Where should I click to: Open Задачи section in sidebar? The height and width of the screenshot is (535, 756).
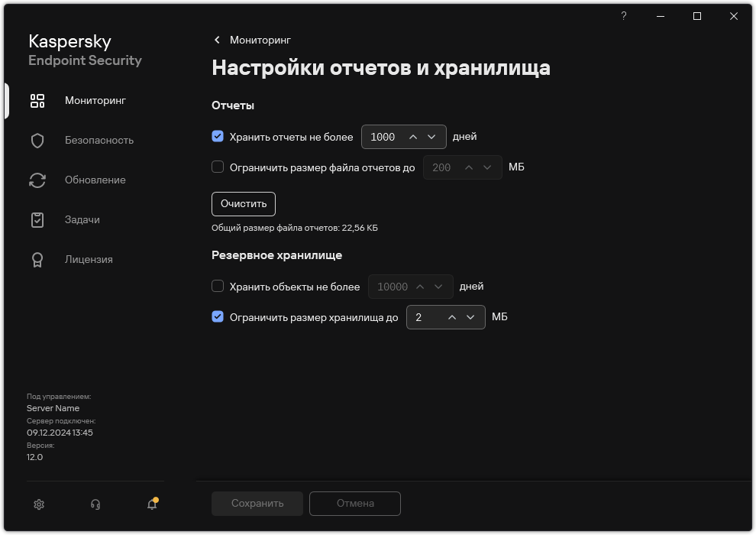pyautogui.click(x=82, y=219)
